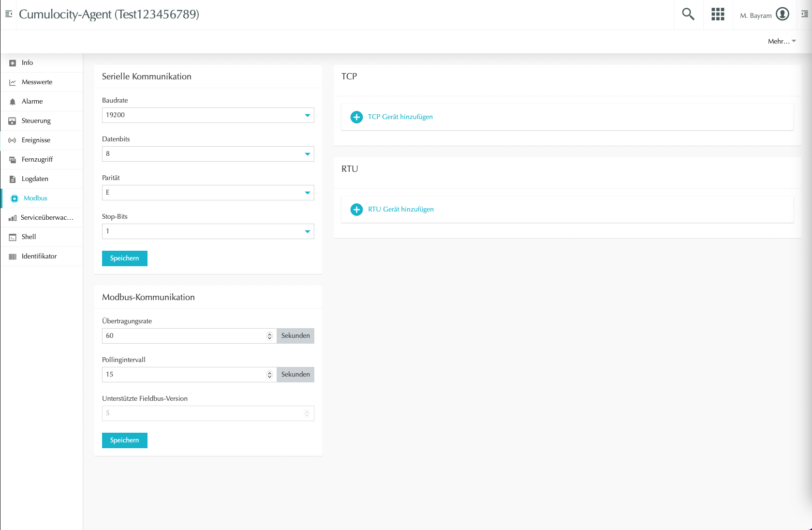Click the Serielle Kommunikation heading
The height and width of the screenshot is (530, 812).
pos(147,76)
